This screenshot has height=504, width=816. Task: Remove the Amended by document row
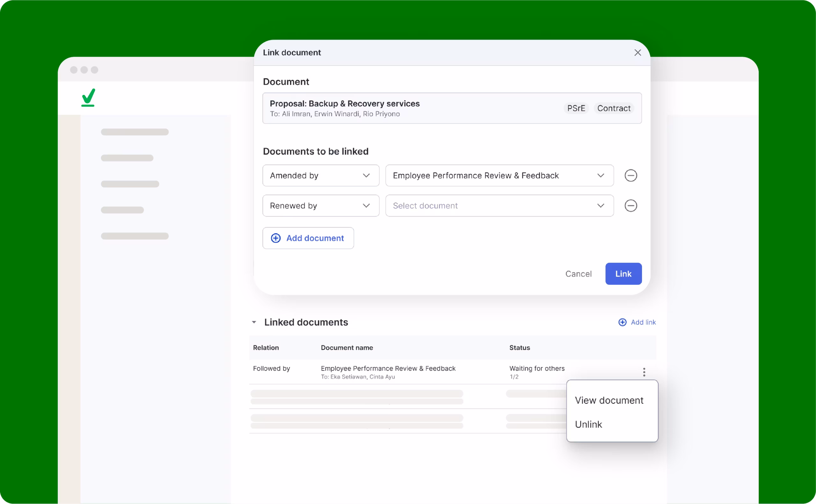click(630, 176)
